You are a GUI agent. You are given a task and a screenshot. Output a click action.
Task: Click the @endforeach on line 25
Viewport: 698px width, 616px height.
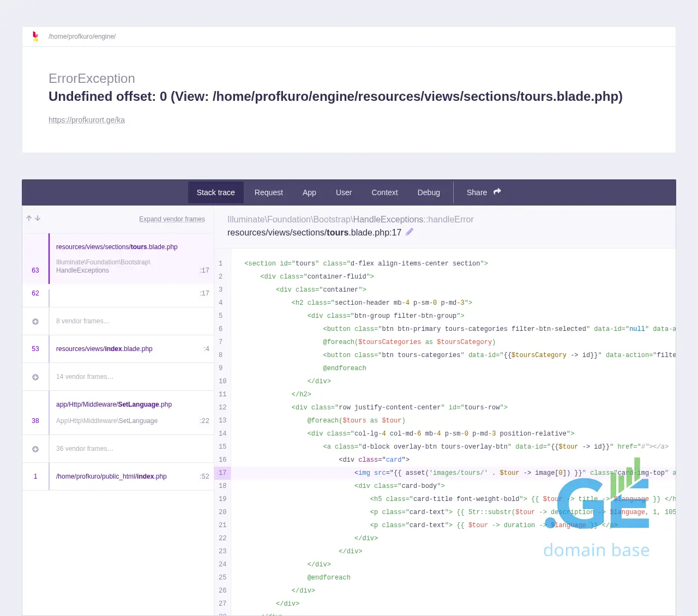(329, 577)
